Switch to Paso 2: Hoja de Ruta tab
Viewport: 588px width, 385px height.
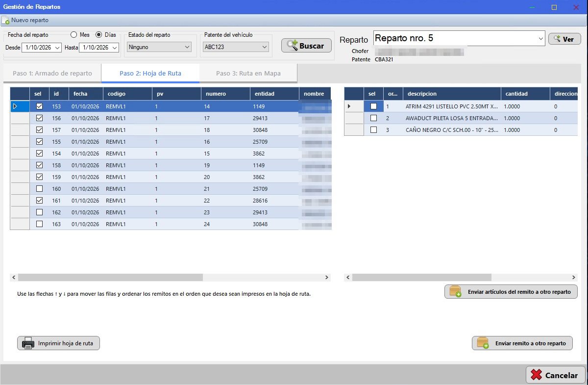pos(150,74)
